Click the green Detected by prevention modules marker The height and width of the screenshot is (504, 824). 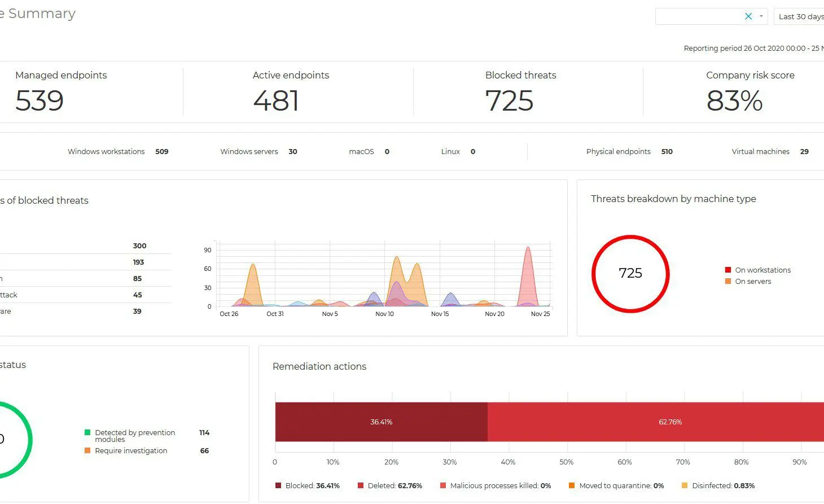(87, 432)
